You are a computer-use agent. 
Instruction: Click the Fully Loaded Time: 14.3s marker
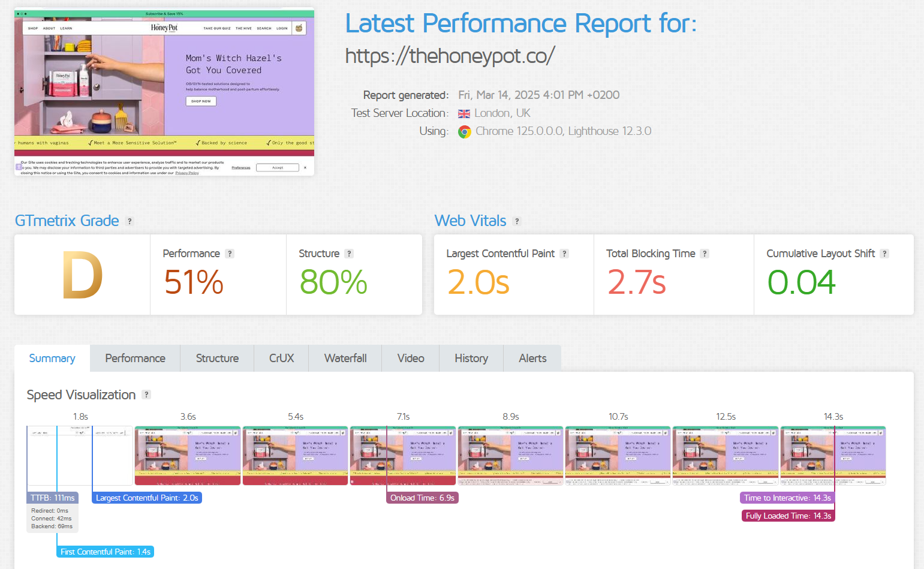(x=788, y=516)
